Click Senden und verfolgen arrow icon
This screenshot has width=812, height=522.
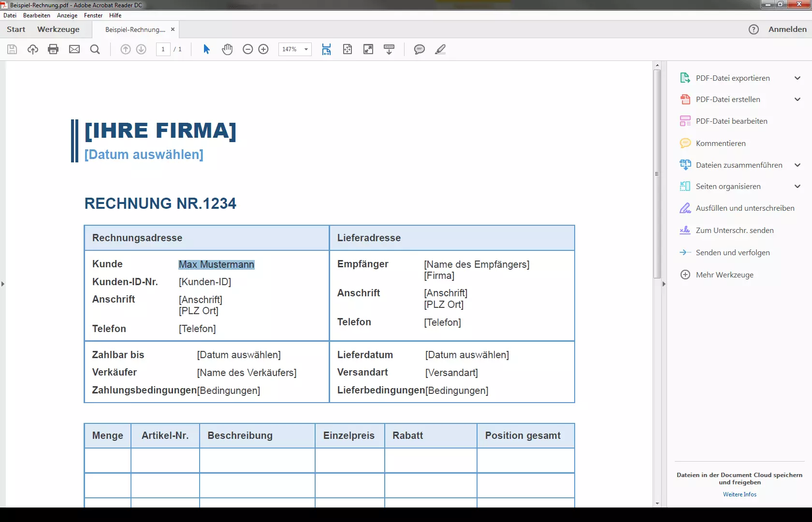coord(685,252)
